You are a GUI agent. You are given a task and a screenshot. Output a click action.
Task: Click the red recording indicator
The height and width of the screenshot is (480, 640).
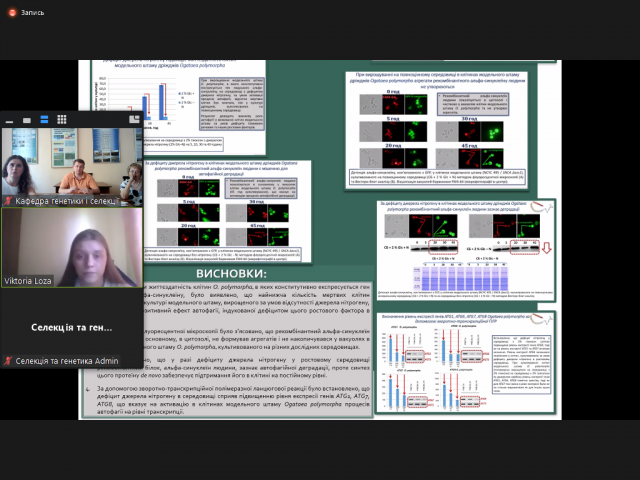pyautogui.click(x=12, y=13)
